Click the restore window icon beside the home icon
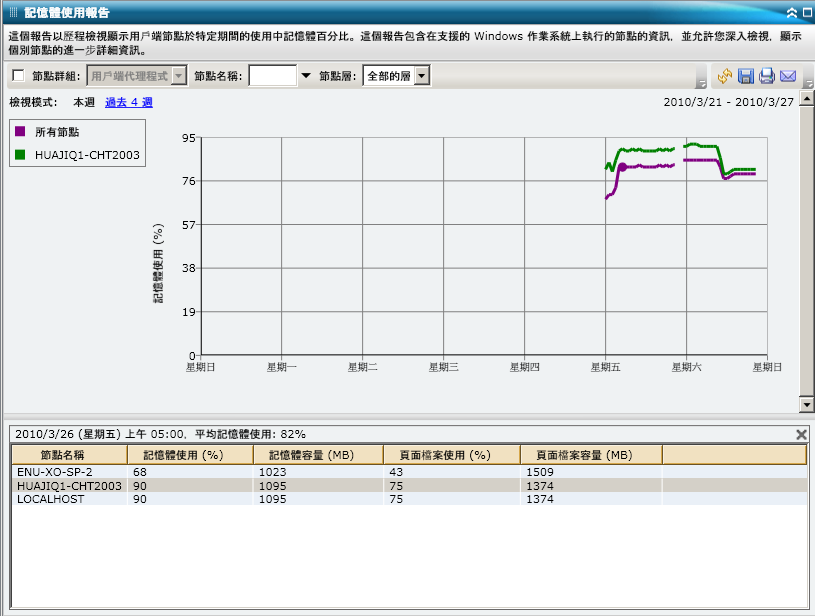 [x=806, y=11]
